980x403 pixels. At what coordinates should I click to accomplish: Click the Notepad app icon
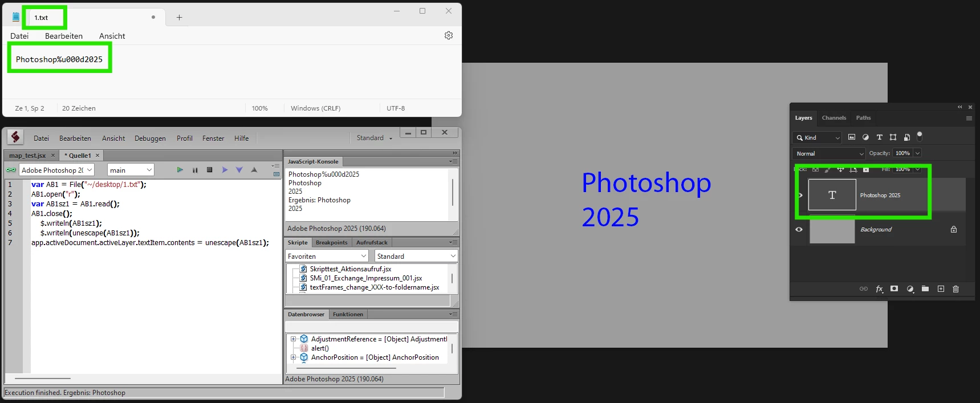click(15, 17)
